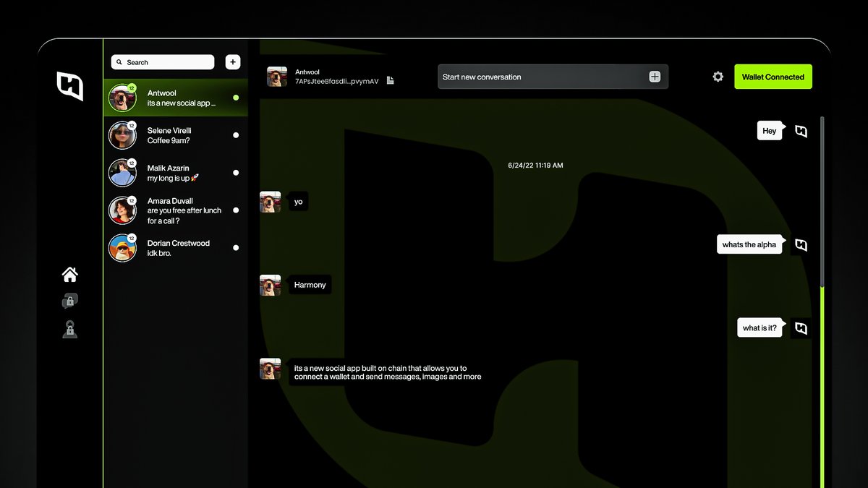Open the Selene Virelli conversation
Viewport: 868px width, 488px height.
coord(176,135)
